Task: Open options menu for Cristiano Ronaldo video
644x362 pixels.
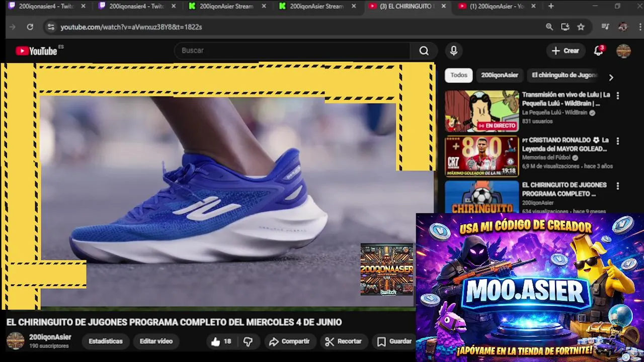Action: tap(618, 141)
